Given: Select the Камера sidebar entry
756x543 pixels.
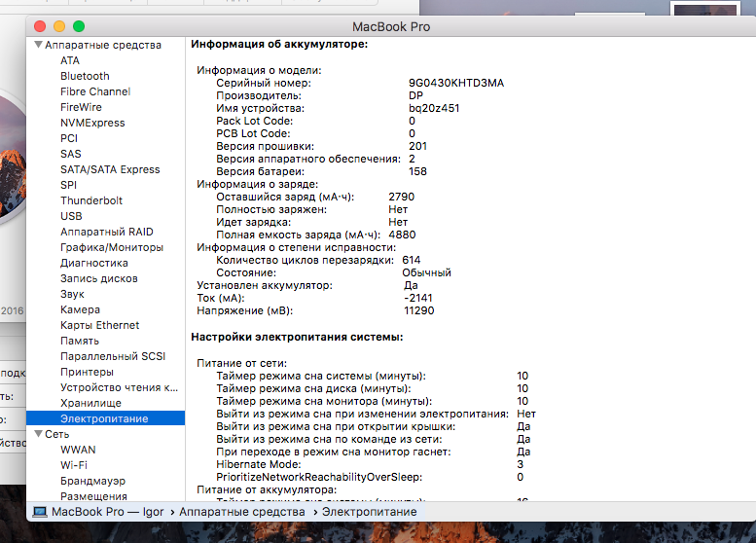Looking at the screenshot, I should coord(80,309).
